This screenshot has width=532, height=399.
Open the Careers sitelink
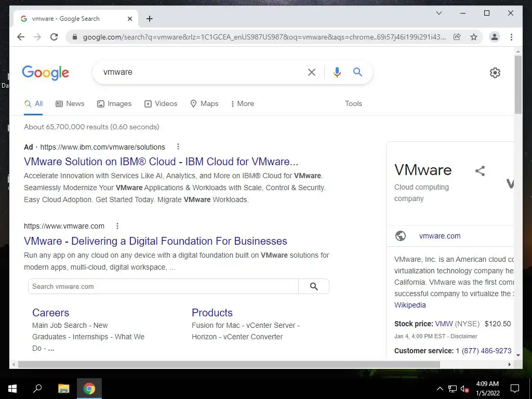(x=50, y=312)
